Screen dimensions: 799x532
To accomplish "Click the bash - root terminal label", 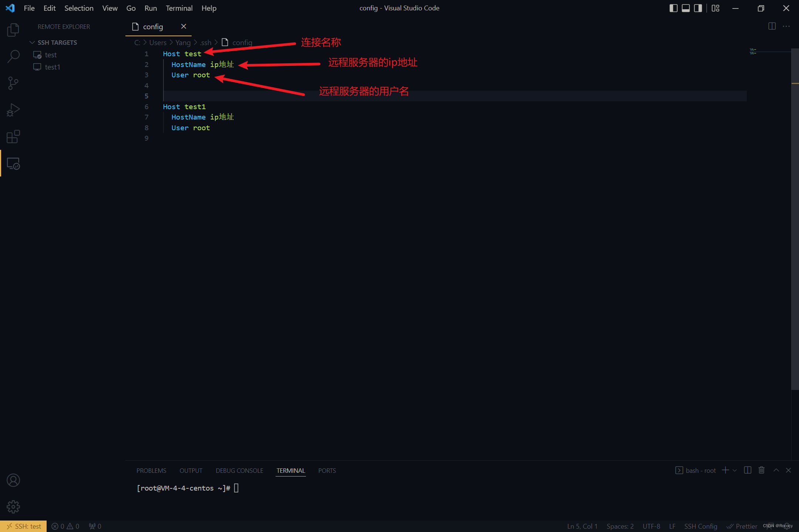I will [701, 470].
